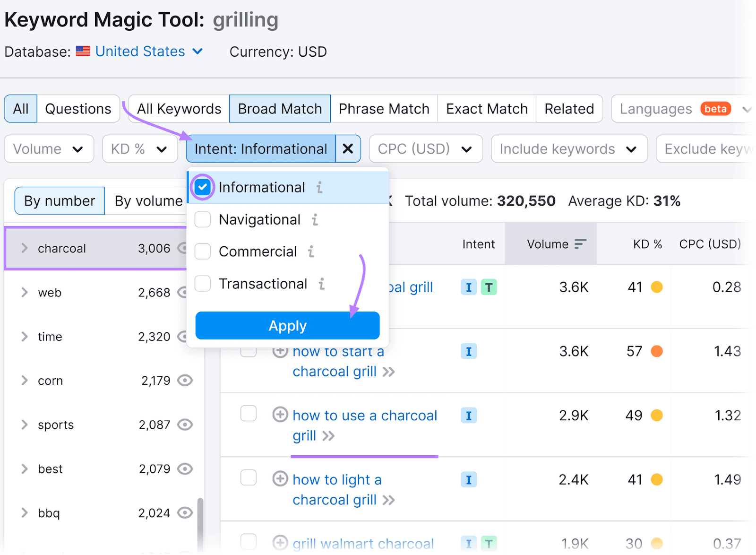The height and width of the screenshot is (555, 756).
Task: Click the plus icon next to 'grill walmart charcoal'
Action: coord(280,542)
